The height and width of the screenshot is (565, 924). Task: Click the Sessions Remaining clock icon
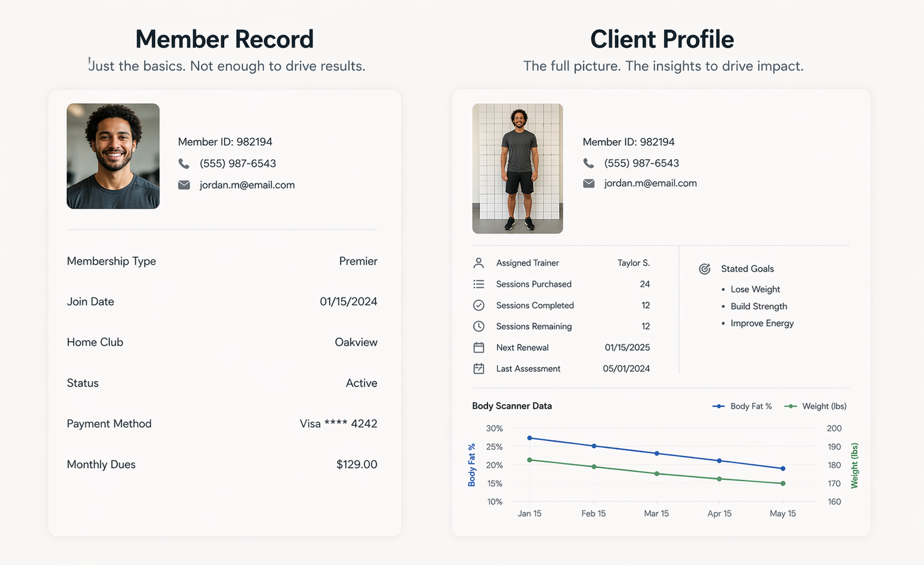click(479, 326)
